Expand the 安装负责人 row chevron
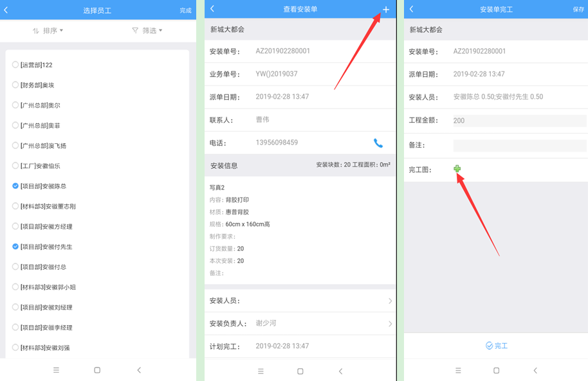Viewport: 588px width, 381px height. [x=390, y=324]
